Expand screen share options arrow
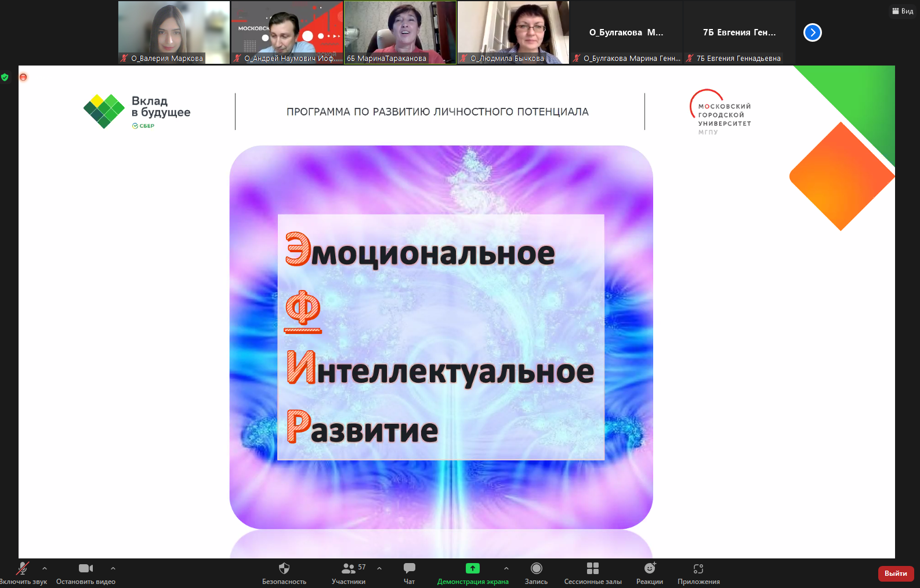The width and height of the screenshot is (920, 588). [506, 568]
